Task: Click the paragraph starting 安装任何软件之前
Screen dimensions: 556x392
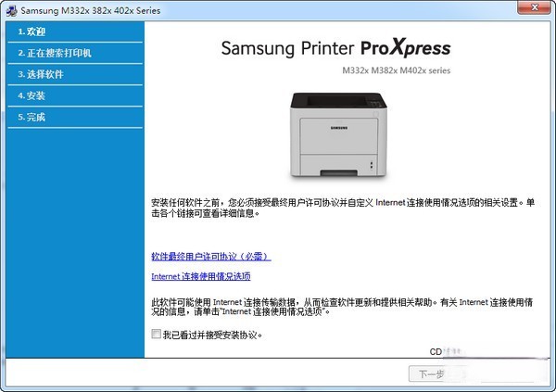Action: 343,208
